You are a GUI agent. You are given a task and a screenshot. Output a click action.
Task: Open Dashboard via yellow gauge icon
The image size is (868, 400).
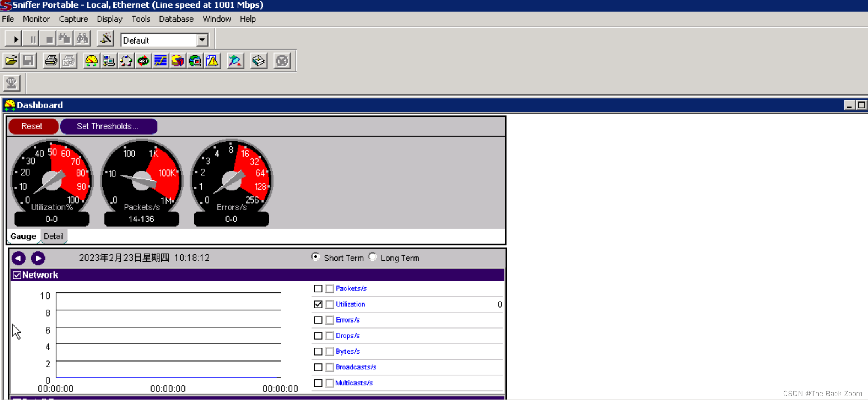pos(91,61)
